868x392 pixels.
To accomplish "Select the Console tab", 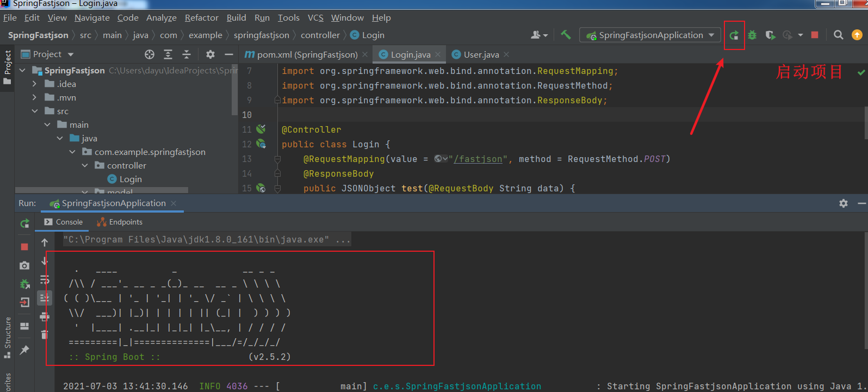I will (x=64, y=222).
